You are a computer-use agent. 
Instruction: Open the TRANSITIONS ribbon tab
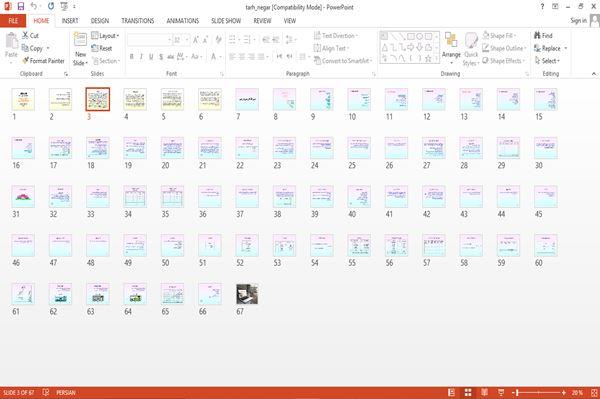(137, 21)
